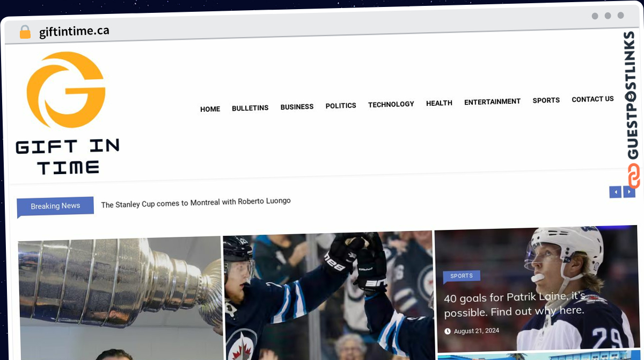Viewport: 644px width, 360px height.
Task: Go to next breaking news item
Action: (x=629, y=192)
